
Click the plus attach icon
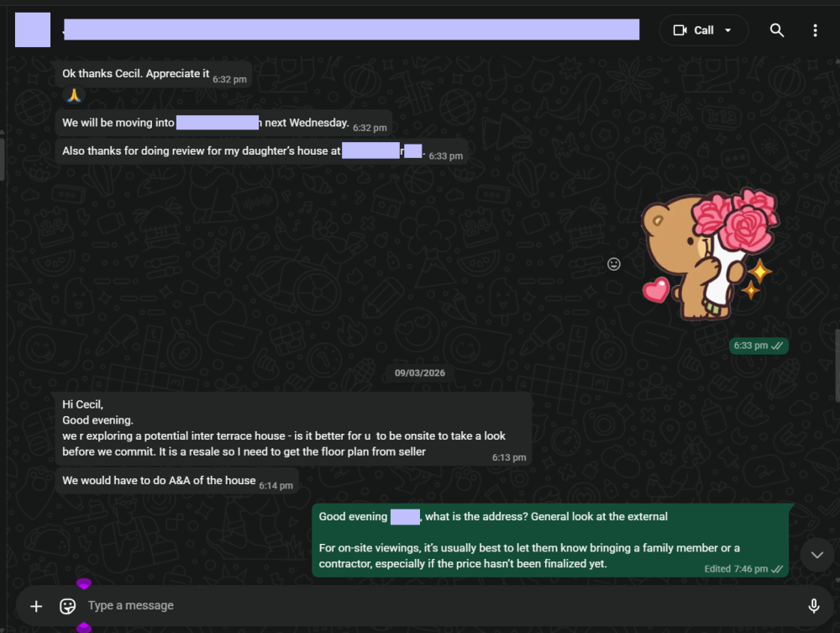click(x=36, y=606)
